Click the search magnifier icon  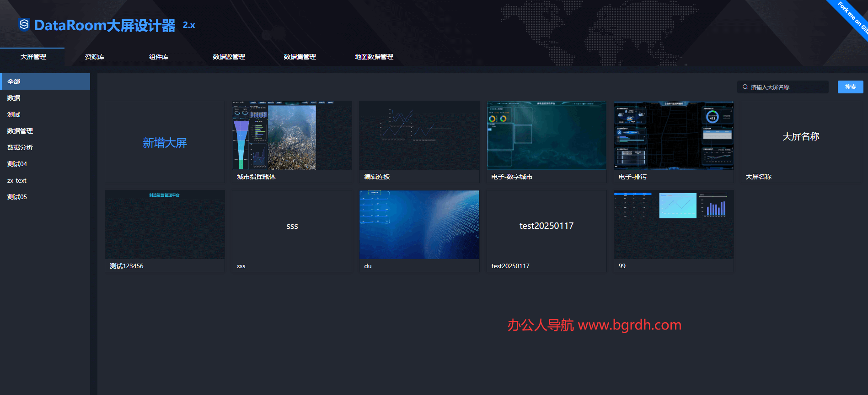tap(745, 87)
